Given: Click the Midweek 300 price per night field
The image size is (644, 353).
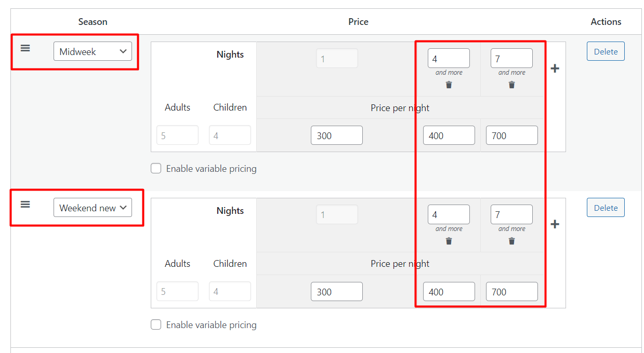Looking at the screenshot, I should (x=337, y=135).
